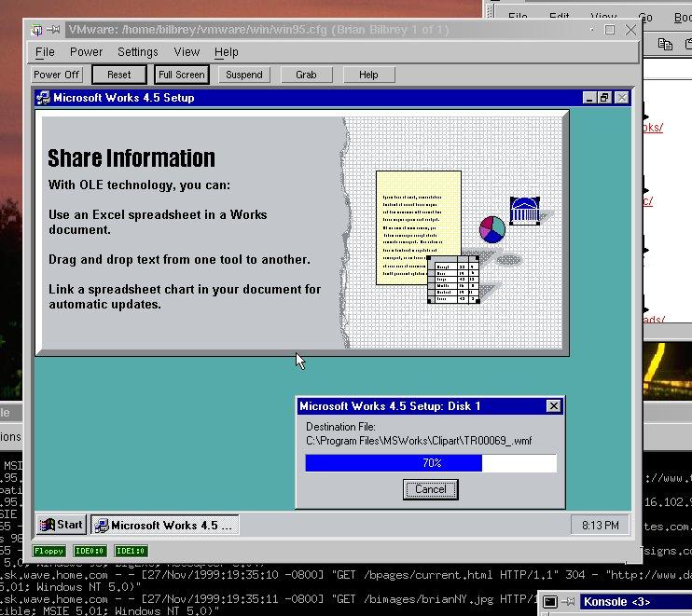This screenshot has height=616, width=692.
Task: Click the VMware window pin icon
Action: (x=54, y=30)
